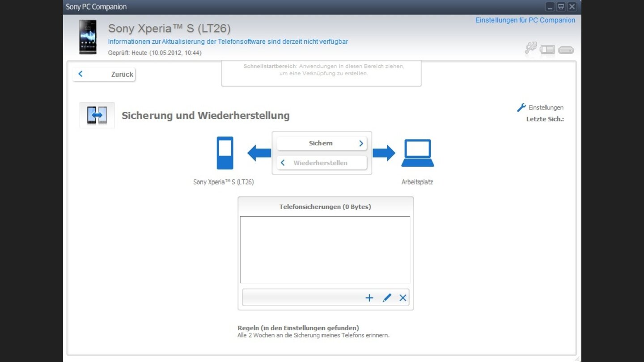Viewport: 644px width, 362px height.
Task: Add a new phone backup with the plus icon
Action: point(369,298)
